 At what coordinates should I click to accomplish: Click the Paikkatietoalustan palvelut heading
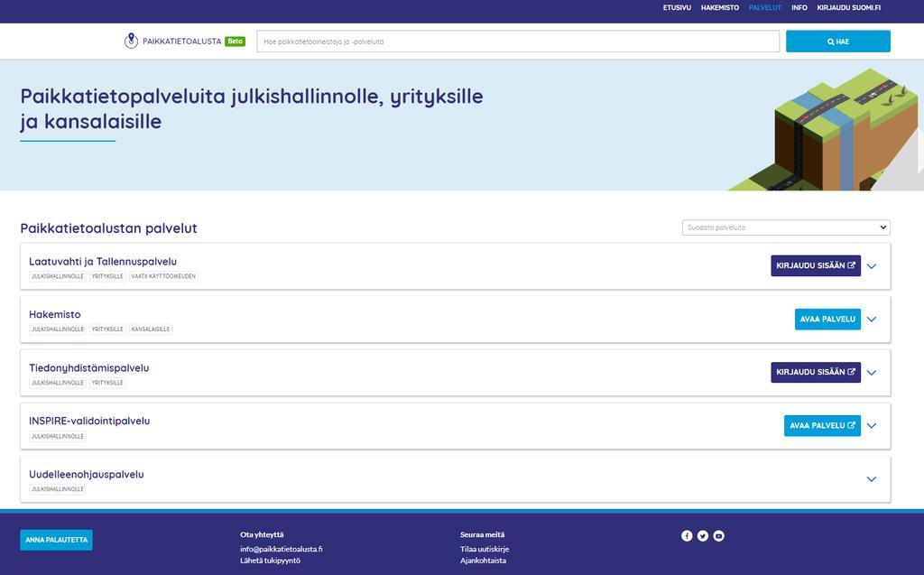tap(108, 228)
